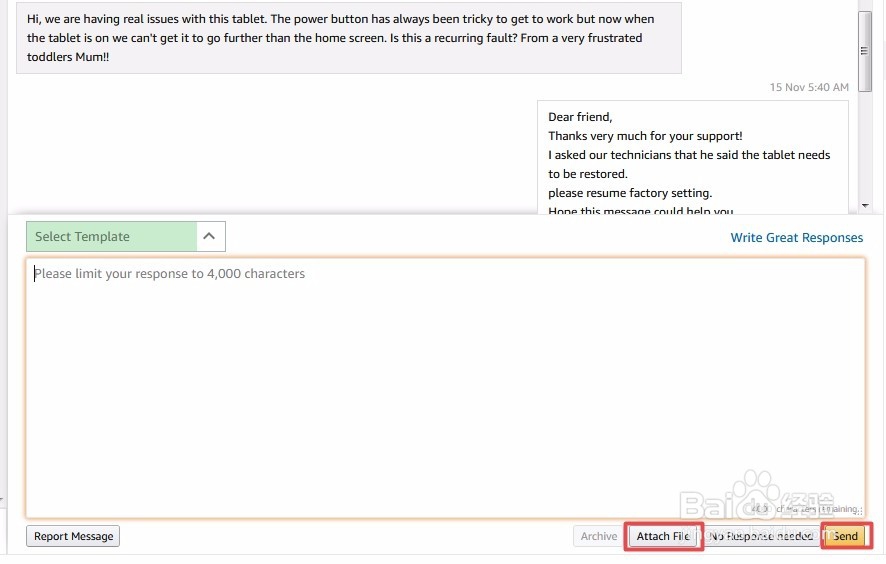The width and height of the screenshot is (886, 564).
Task: Click the empty scrollbar track below the thumb
Action: 865,150
